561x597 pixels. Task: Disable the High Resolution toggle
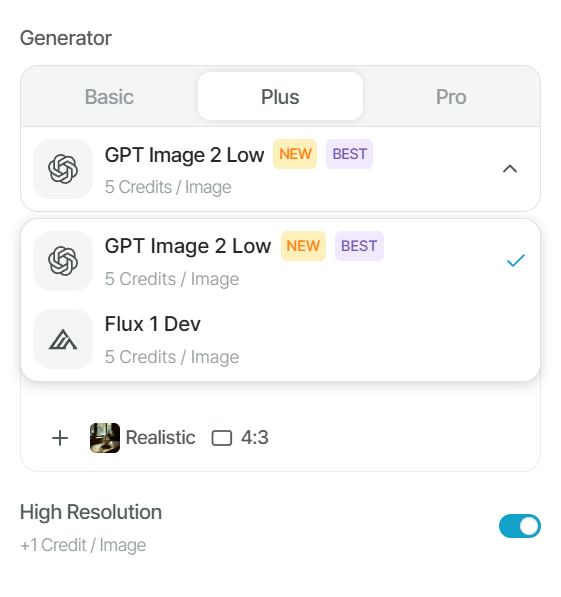coord(519,526)
